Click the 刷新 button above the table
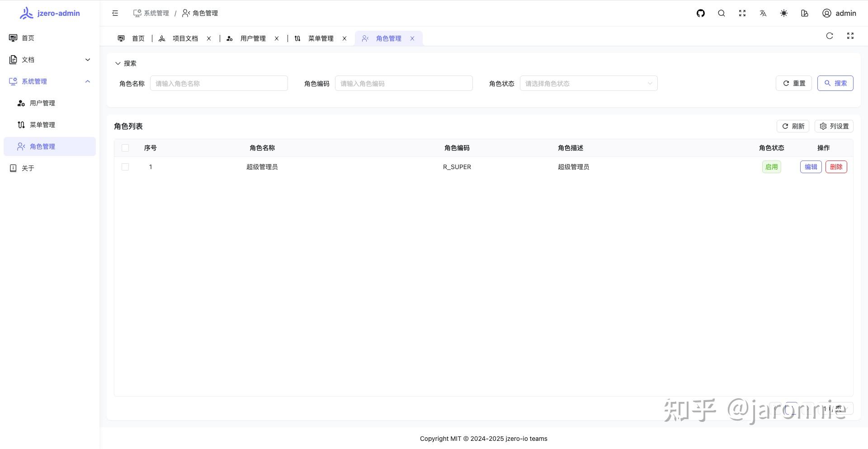The height and width of the screenshot is (449, 868). pos(793,126)
